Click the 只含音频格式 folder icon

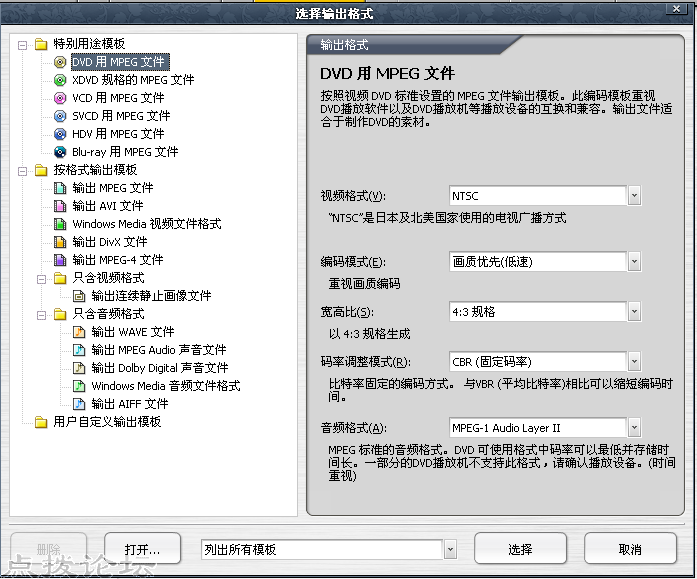(60, 314)
